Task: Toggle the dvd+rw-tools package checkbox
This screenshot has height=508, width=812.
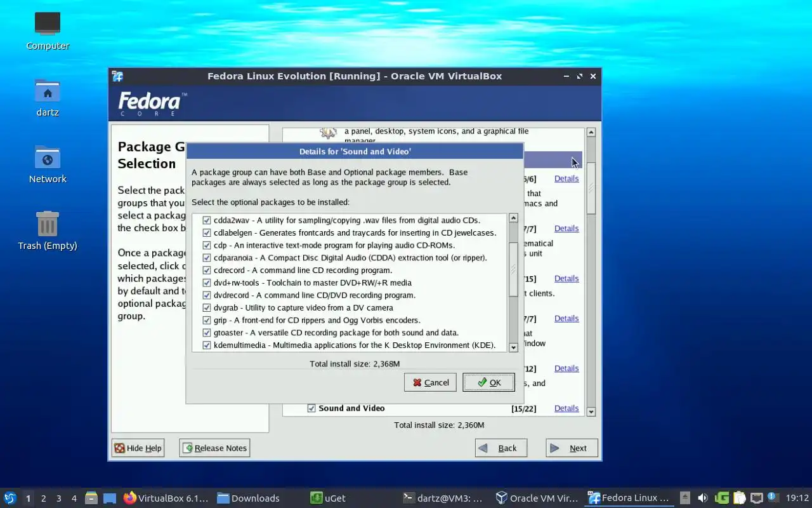Action: (x=206, y=283)
